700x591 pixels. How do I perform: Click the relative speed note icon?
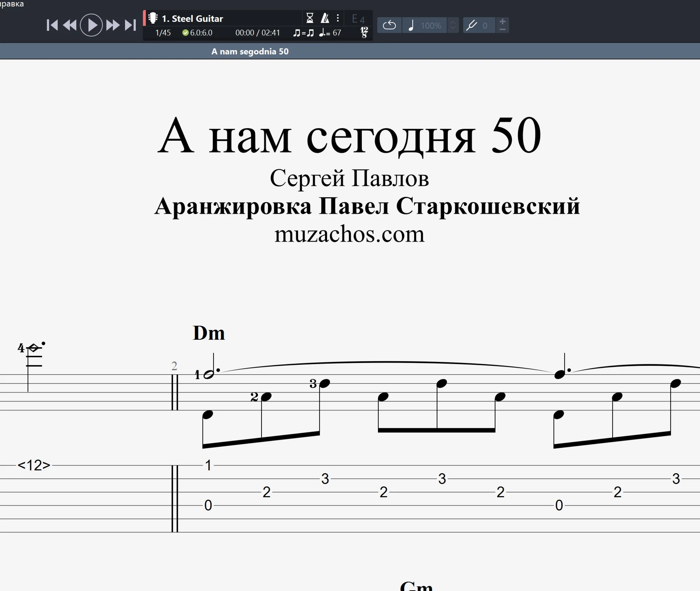click(411, 25)
